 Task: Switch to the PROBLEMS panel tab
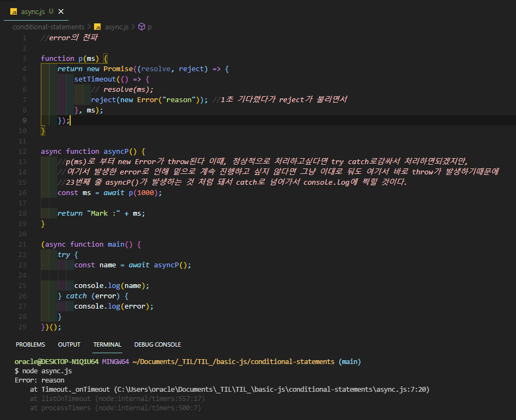point(30,344)
